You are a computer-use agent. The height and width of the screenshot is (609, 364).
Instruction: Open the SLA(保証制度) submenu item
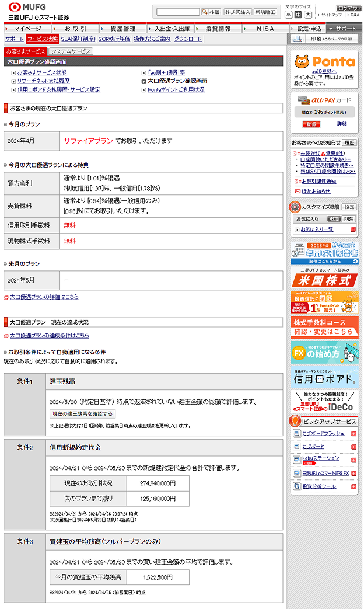click(78, 39)
